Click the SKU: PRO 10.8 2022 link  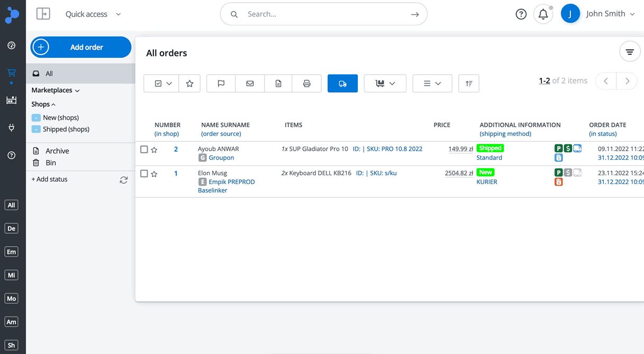point(394,149)
